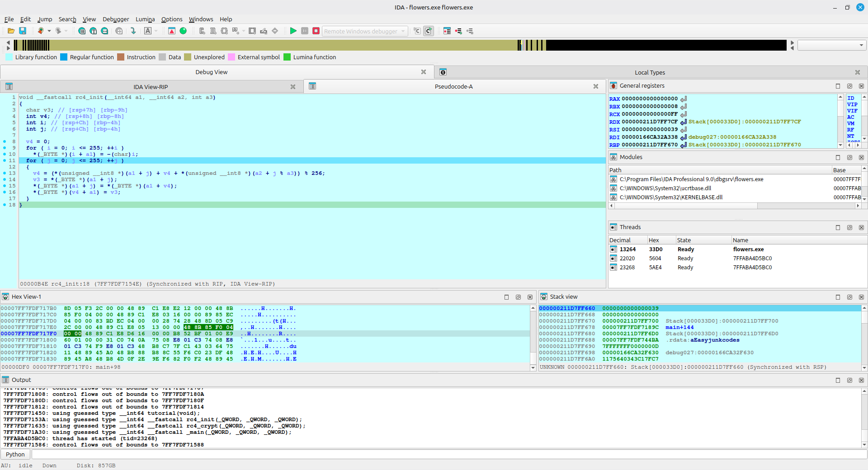Screen dimensions: 868x470
Task: Open the Debugger menu
Action: coord(115,19)
